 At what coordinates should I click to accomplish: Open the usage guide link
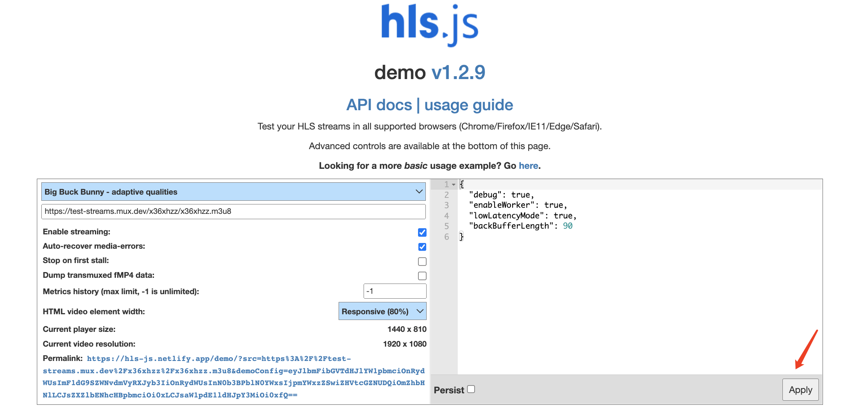468,105
